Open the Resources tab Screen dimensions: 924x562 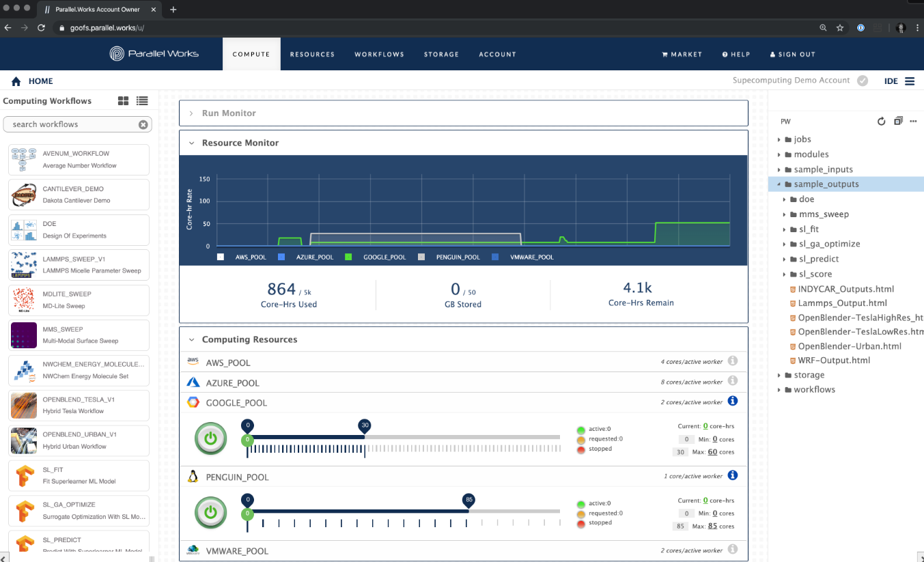312,54
